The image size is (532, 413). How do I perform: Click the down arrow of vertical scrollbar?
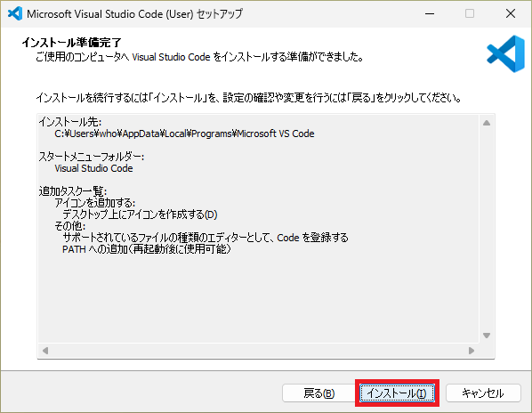pos(487,336)
